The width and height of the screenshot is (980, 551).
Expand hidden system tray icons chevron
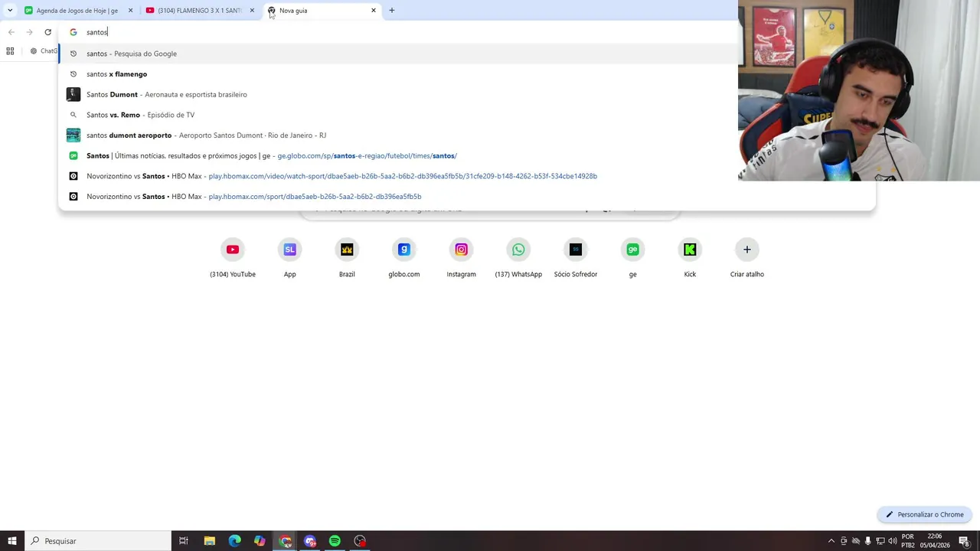[832, 541]
